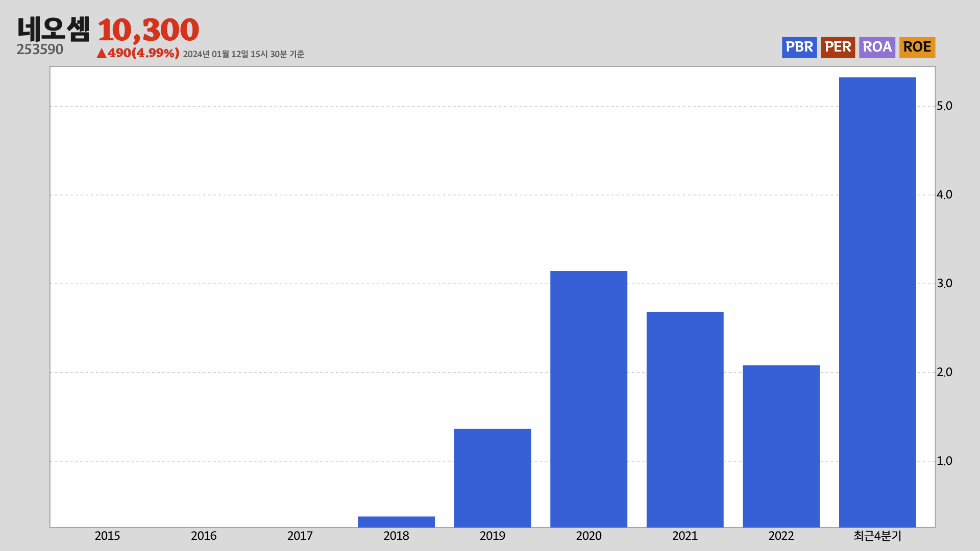The width and height of the screenshot is (980, 551).
Task: Switch to the ROA metric tab
Action: [x=877, y=47]
